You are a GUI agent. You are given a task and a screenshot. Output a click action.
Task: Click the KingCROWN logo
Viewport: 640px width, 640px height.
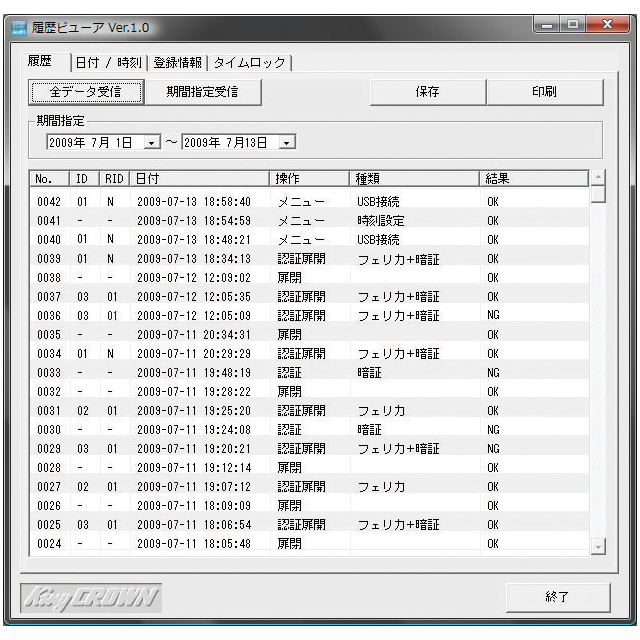click(91, 598)
